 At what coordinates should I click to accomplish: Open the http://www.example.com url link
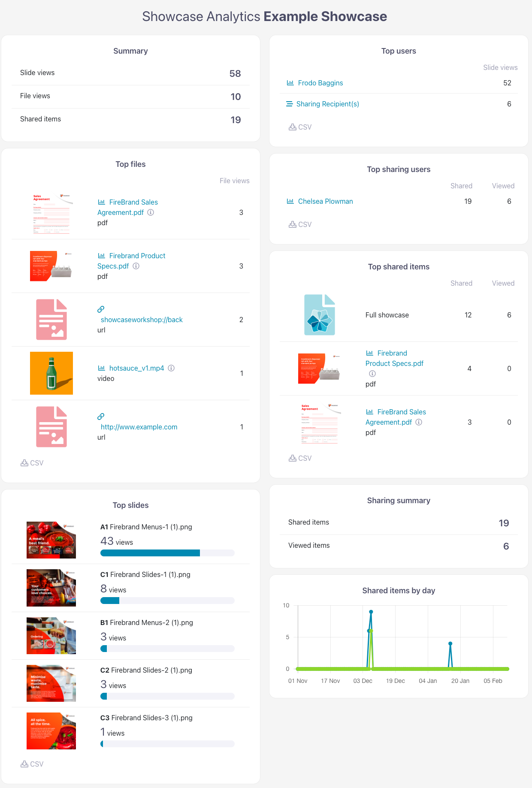click(x=139, y=427)
